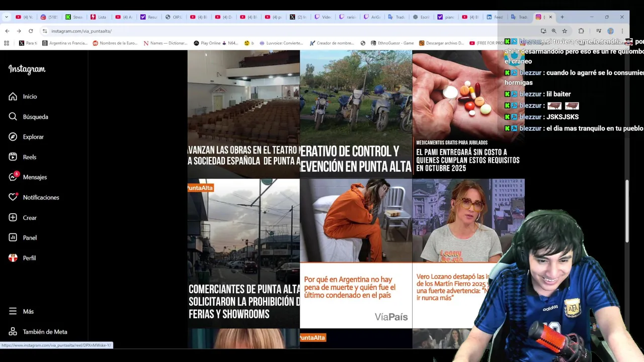644x362 pixels.
Task: Open También de Meta icon
Action: click(x=13, y=332)
